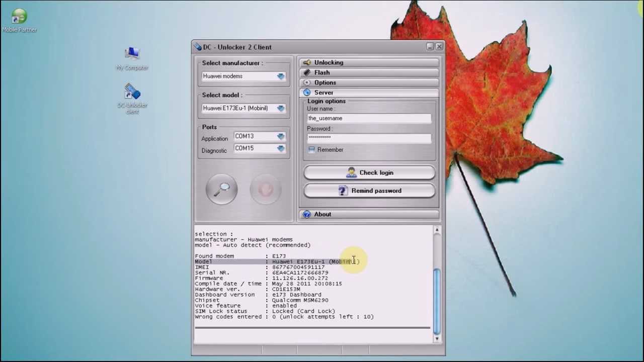
Task: Open the Huawei modems manufacturer dropdown
Action: [281, 76]
